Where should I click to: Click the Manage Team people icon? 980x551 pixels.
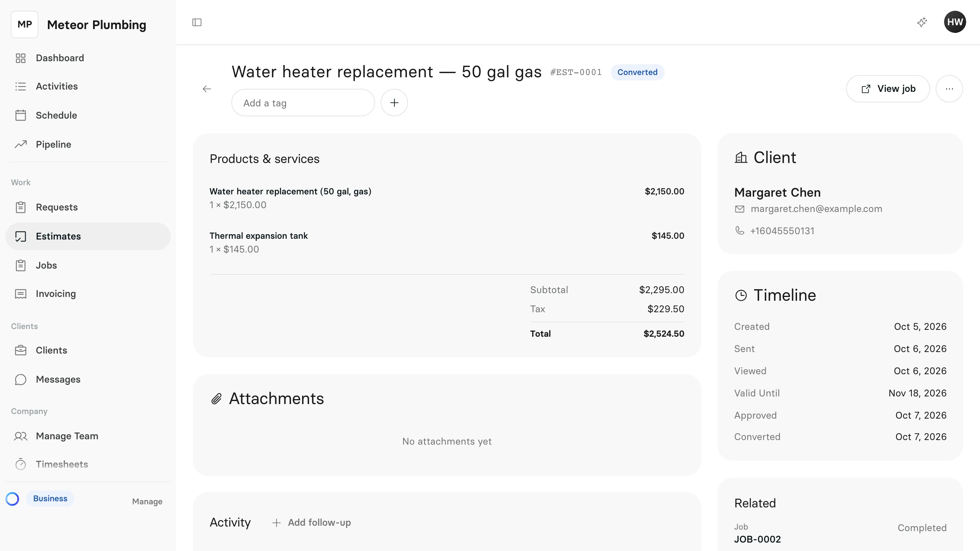click(21, 436)
